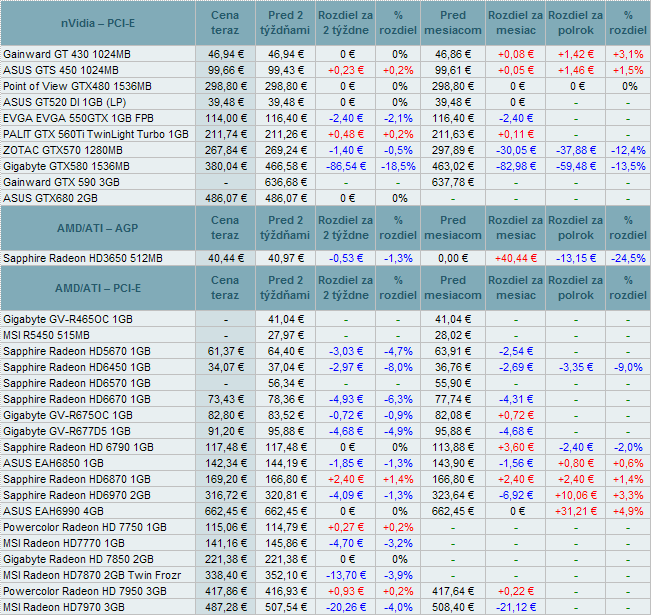
Task: Click Powercolor Radeon HD 7950 3GB name
Action: pos(85,591)
